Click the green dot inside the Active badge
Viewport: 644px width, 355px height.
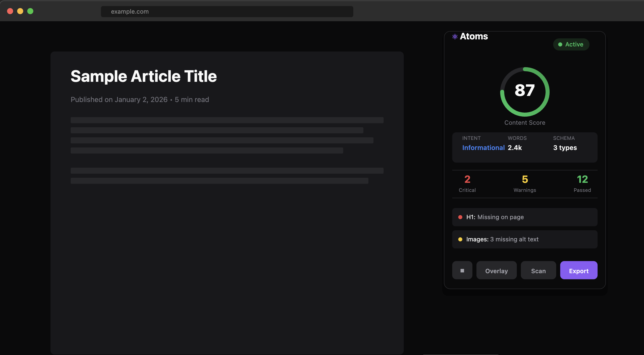pos(560,44)
